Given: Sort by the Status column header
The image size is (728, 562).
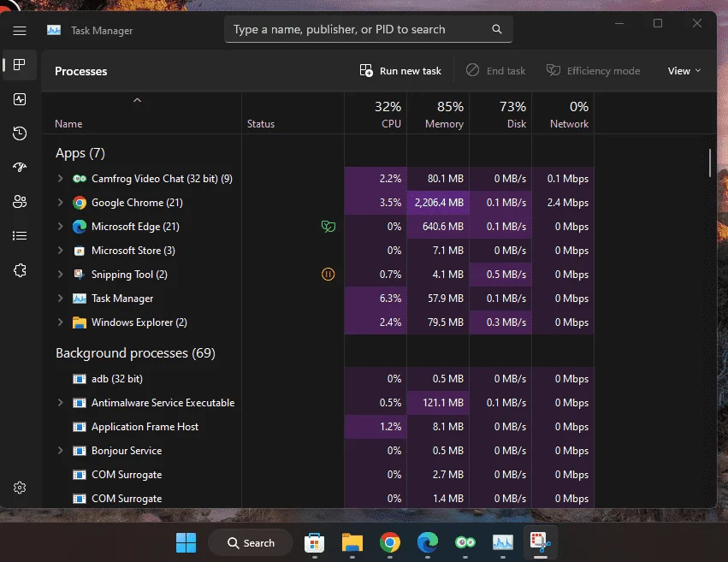Looking at the screenshot, I should pyautogui.click(x=293, y=113).
